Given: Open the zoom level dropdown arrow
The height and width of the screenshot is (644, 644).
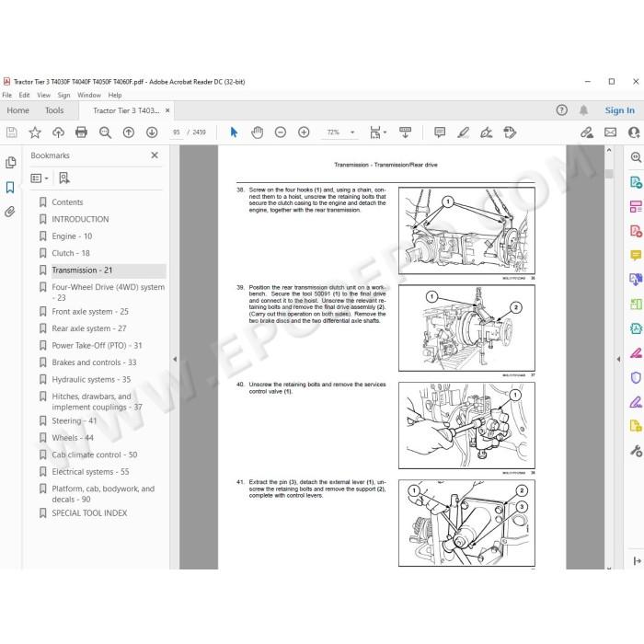Looking at the screenshot, I should 352,132.
